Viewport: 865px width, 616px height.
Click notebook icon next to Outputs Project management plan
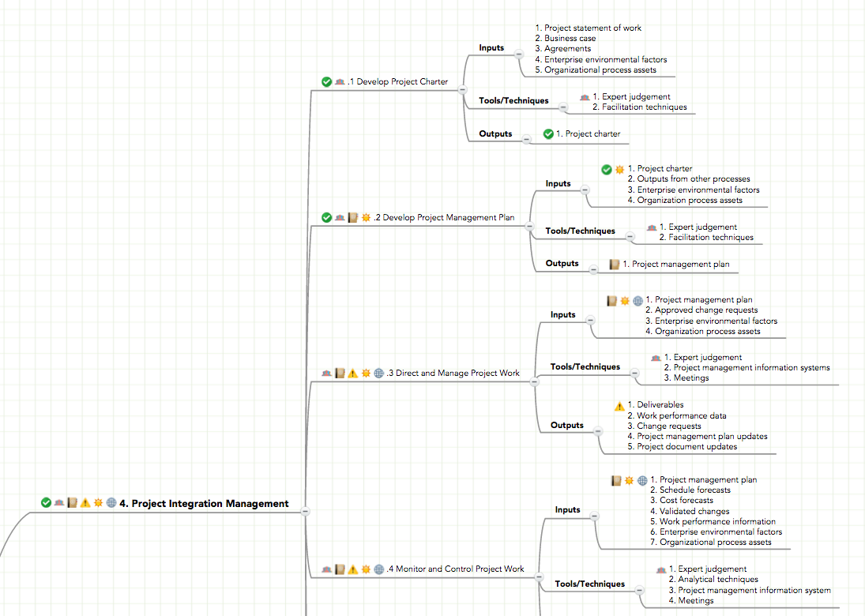(615, 265)
